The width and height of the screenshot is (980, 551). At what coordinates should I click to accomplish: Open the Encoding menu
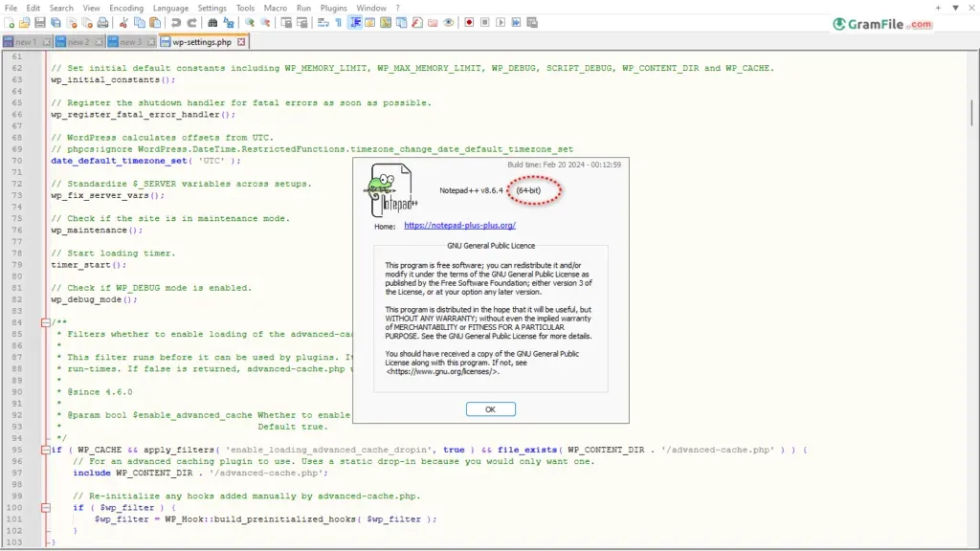click(x=126, y=8)
